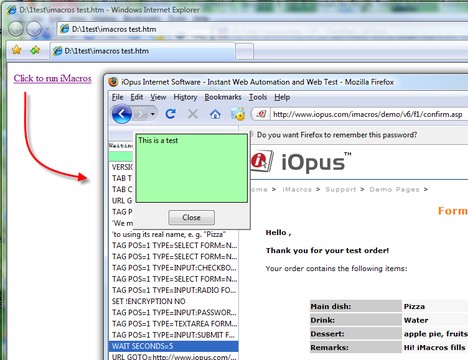The height and width of the screenshot is (360, 468).
Task: Reload page with Firefox refresh icon
Action: click(x=170, y=114)
